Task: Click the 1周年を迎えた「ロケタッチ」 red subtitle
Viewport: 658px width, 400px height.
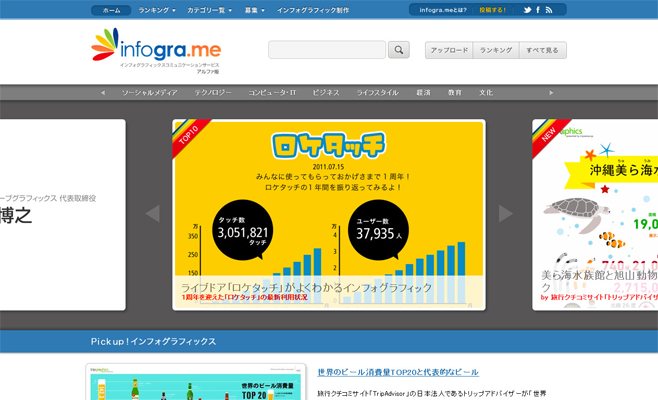Action: pyautogui.click(x=244, y=297)
